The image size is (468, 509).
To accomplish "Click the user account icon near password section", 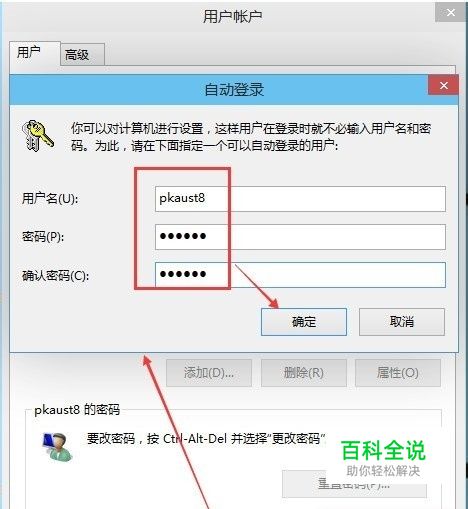I will pyautogui.click(x=57, y=447).
